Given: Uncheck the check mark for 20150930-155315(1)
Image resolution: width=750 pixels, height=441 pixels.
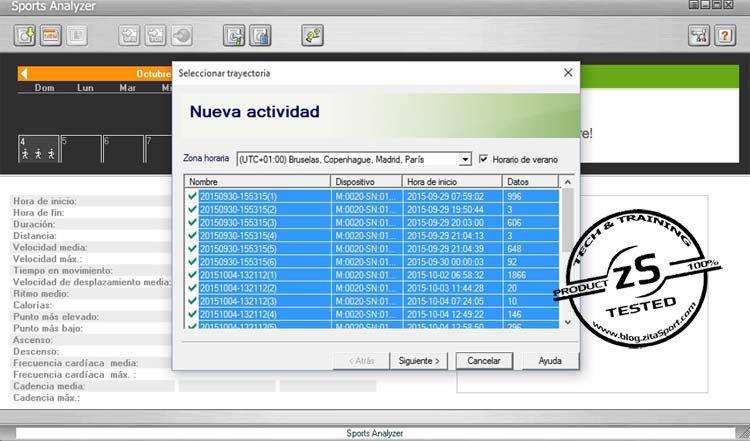Looking at the screenshot, I should 192,196.
